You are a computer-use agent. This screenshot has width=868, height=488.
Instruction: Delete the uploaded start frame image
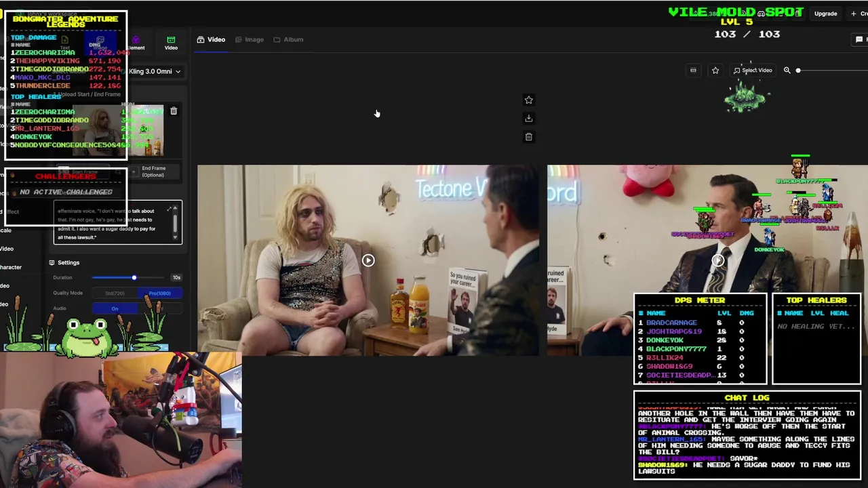pyautogui.click(x=174, y=111)
